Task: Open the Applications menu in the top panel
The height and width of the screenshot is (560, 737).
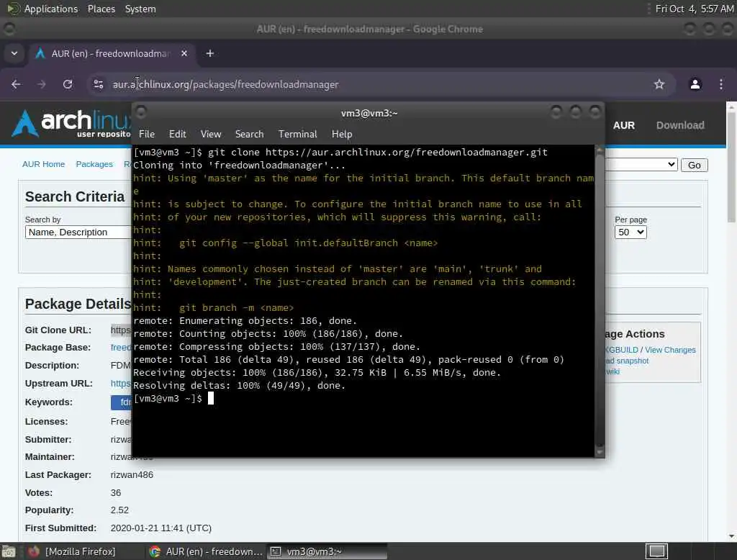Action: tap(51, 9)
